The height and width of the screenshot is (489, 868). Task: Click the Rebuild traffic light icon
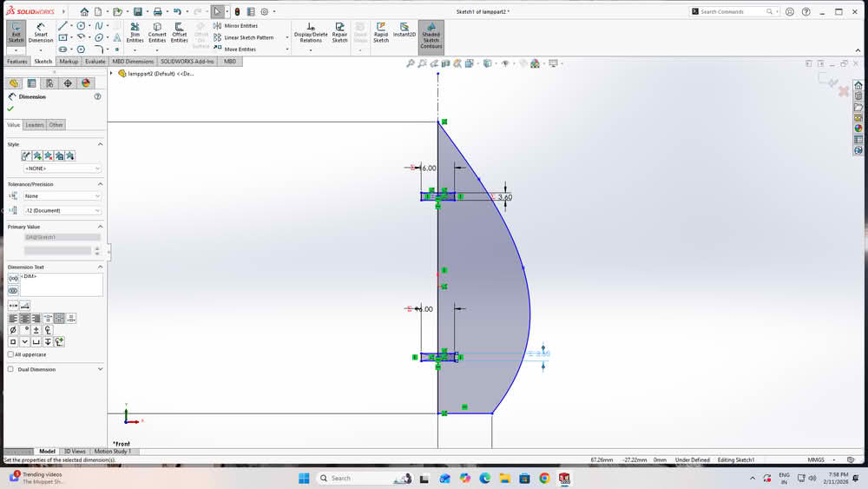(238, 11)
